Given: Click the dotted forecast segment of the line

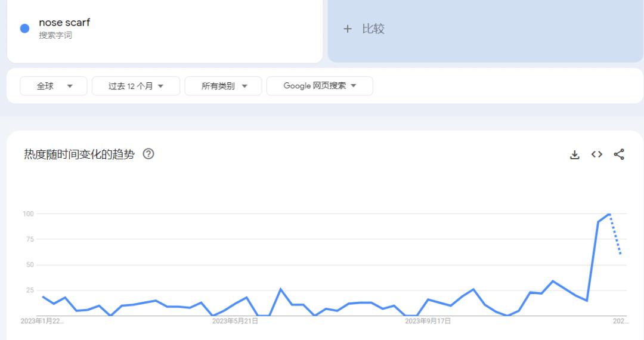Looking at the screenshot, I should (615, 234).
